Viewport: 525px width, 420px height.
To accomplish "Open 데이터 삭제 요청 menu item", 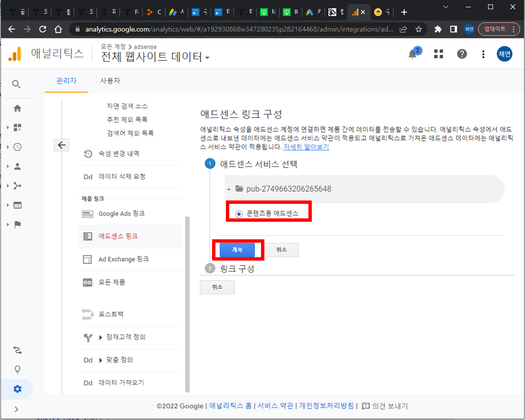I will (130, 177).
